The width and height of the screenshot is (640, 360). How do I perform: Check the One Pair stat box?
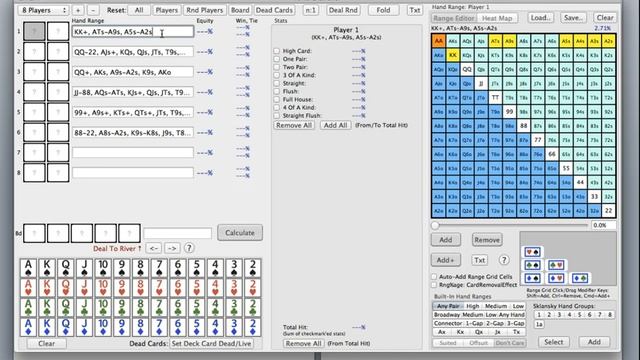pyautogui.click(x=277, y=59)
